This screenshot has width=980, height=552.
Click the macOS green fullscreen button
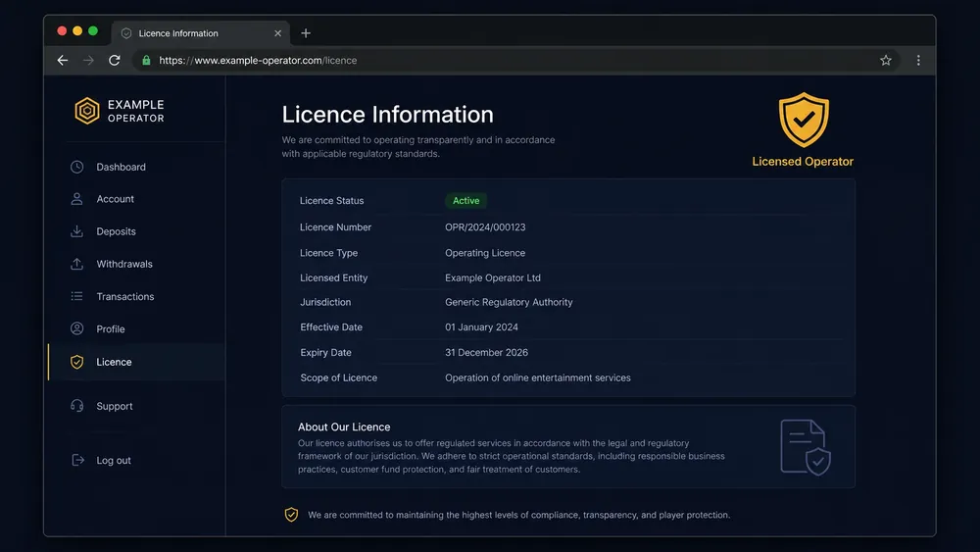click(x=93, y=30)
